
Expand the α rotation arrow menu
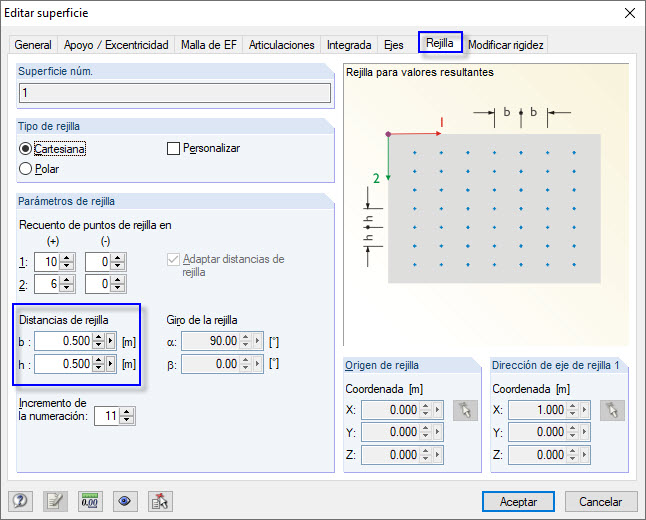tap(257, 341)
